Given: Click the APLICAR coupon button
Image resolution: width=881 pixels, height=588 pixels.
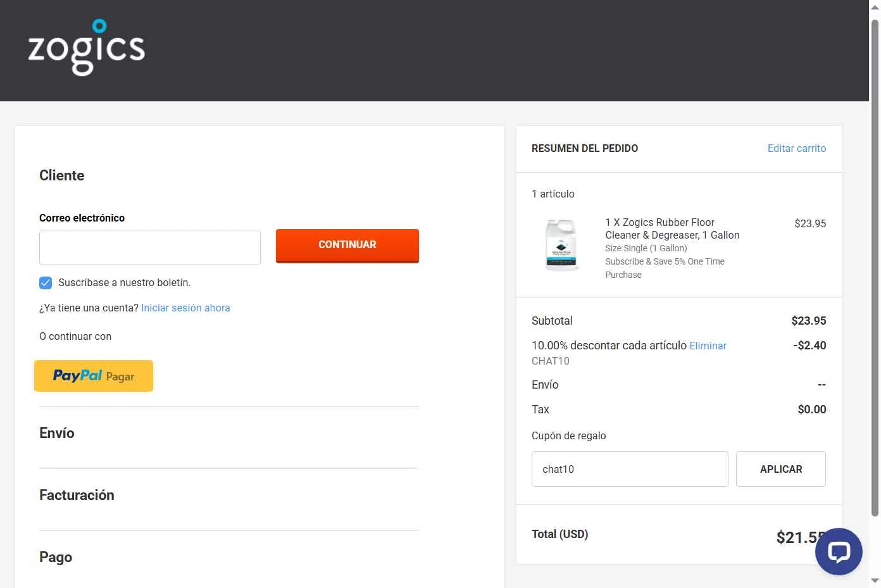Looking at the screenshot, I should (x=781, y=469).
